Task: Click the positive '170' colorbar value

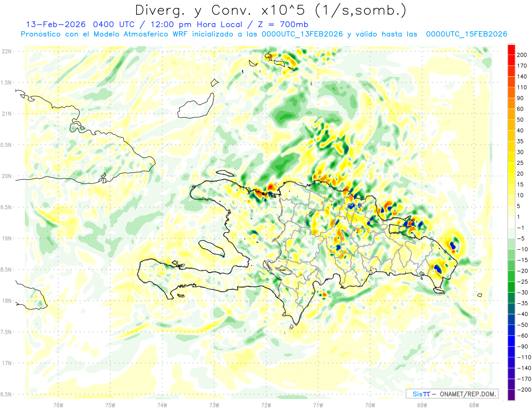Action: [522, 66]
